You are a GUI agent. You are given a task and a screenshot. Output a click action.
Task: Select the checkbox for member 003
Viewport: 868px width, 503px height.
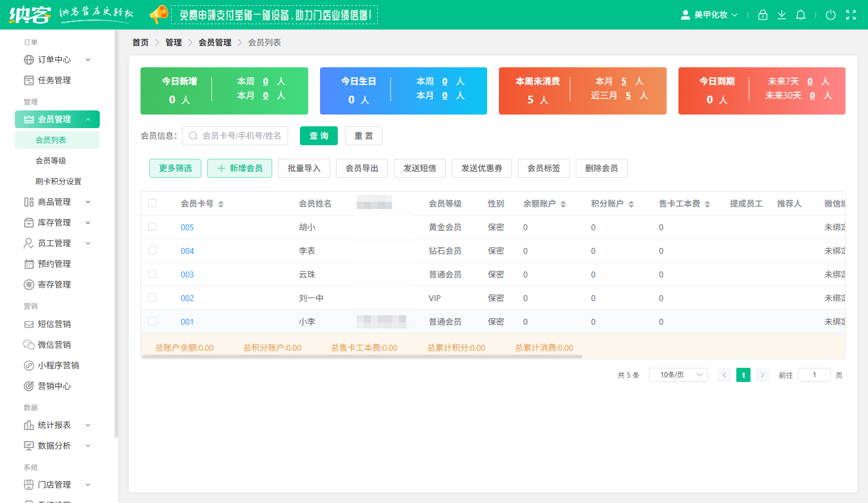coord(152,274)
